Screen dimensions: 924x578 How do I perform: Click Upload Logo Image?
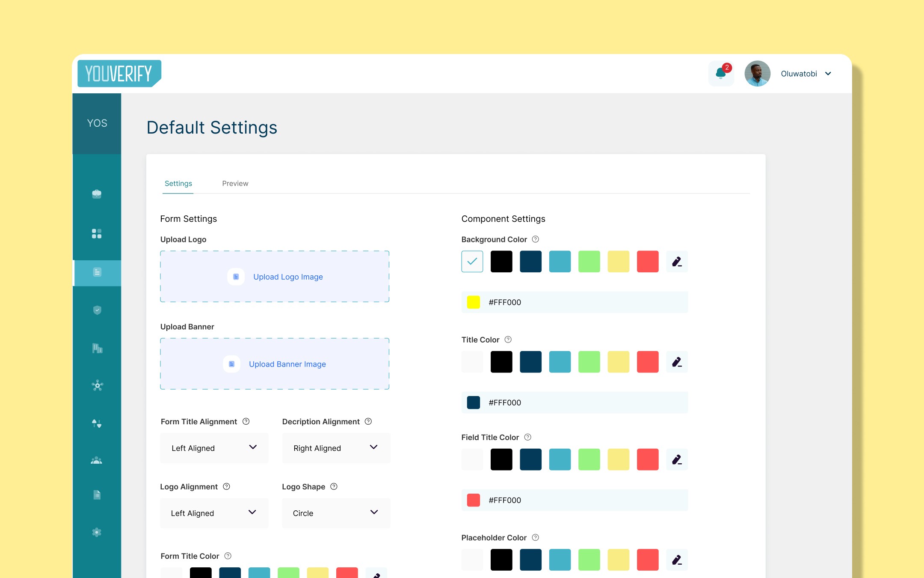click(x=275, y=277)
